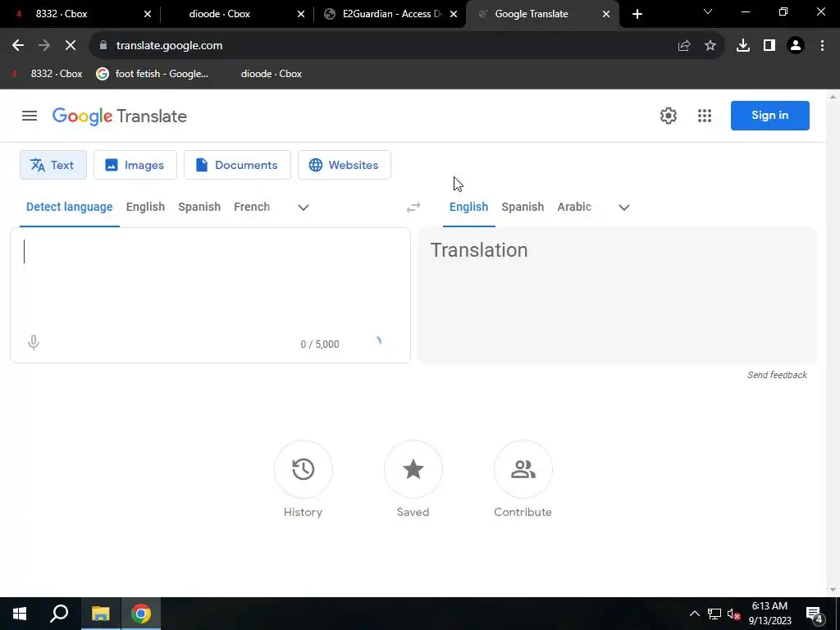Image resolution: width=840 pixels, height=630 pixels.
Task: Close the E2Guardian tab
Action: coord(453,14)
